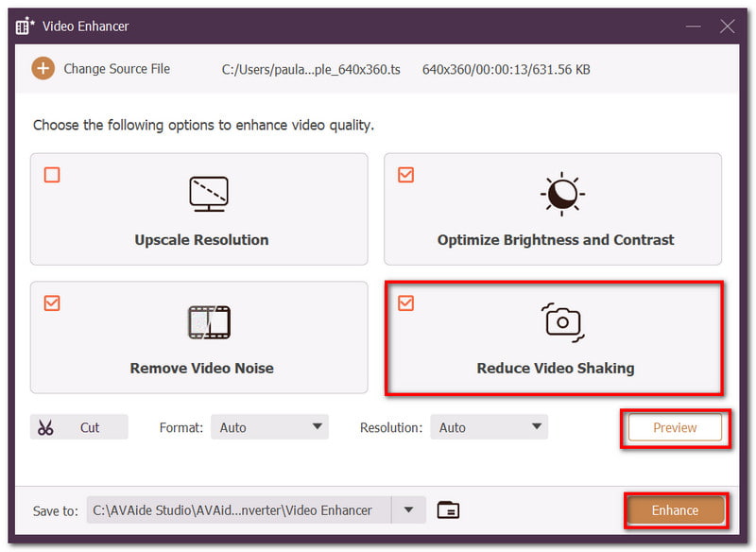Uncheck Optimize Brightness and Contrast checkbox
Viewport: 756px width, 552px height.
tap(406, 175)
